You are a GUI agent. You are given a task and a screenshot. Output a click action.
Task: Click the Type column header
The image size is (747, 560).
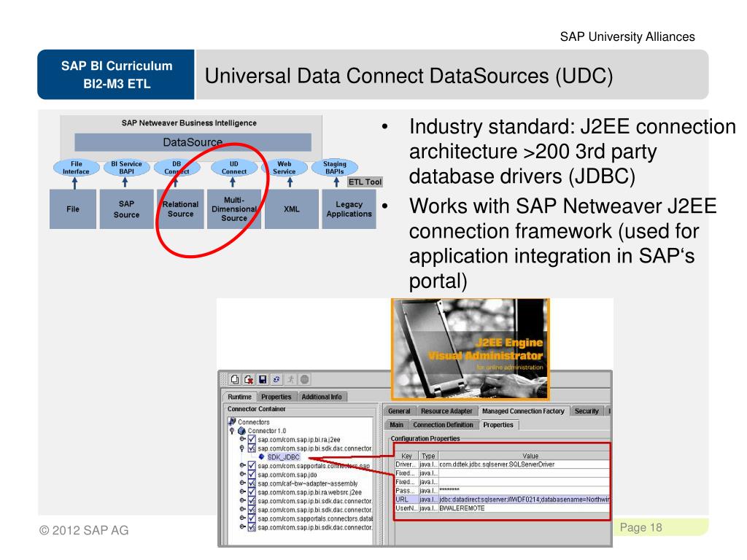pyautogui.click(x=428, y=456)
